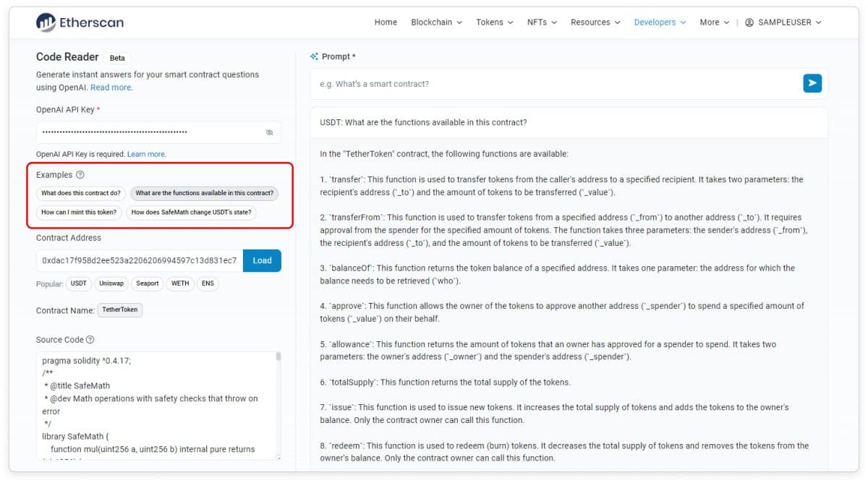
Task: Select the ENS popular contract
Action: [208, 283]
